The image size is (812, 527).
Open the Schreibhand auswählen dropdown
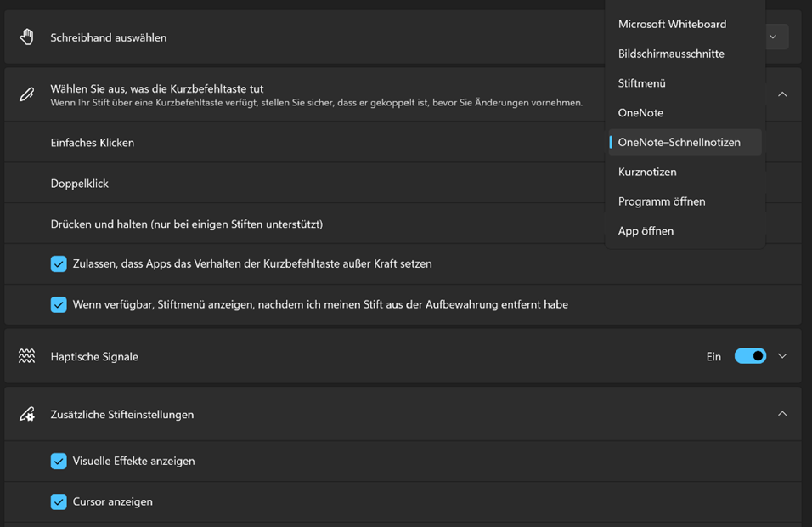click(x=773, y=37)
